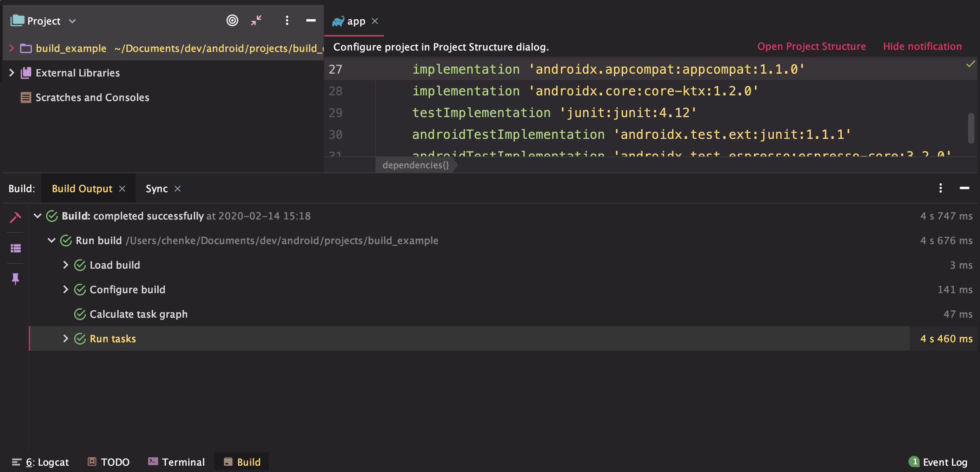Expand the build_example project node
This screenshot has height=472, width=980.
12,48
